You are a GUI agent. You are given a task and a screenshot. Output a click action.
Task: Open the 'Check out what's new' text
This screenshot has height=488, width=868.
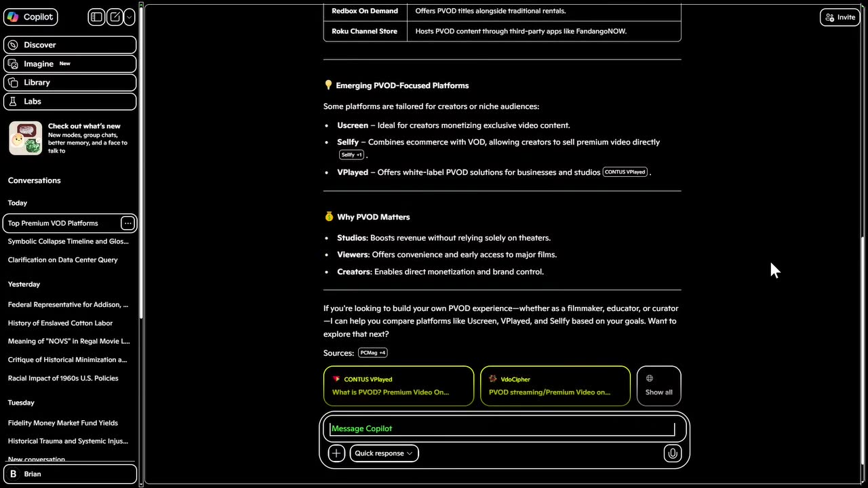pos(84,126)
